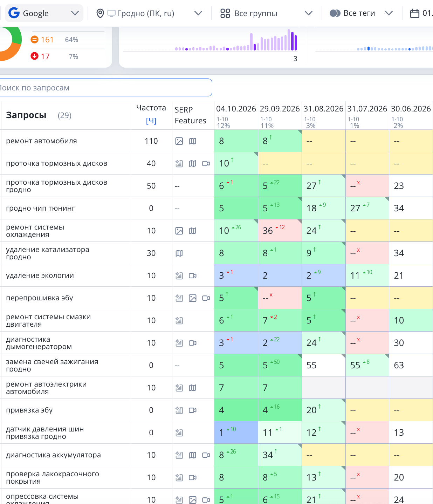Sort by the 31.08.2026 date column
This screenshot has height=504, width=433.
[323, 109]
